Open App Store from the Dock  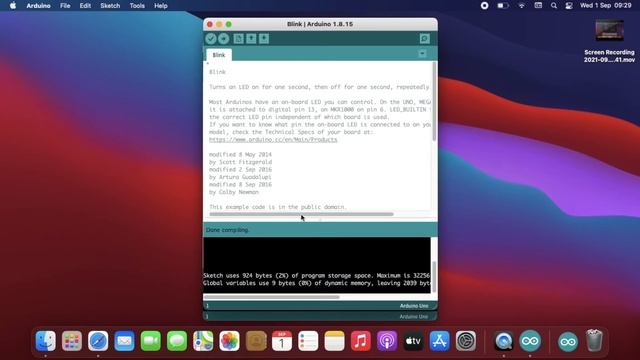coord(440,340)
